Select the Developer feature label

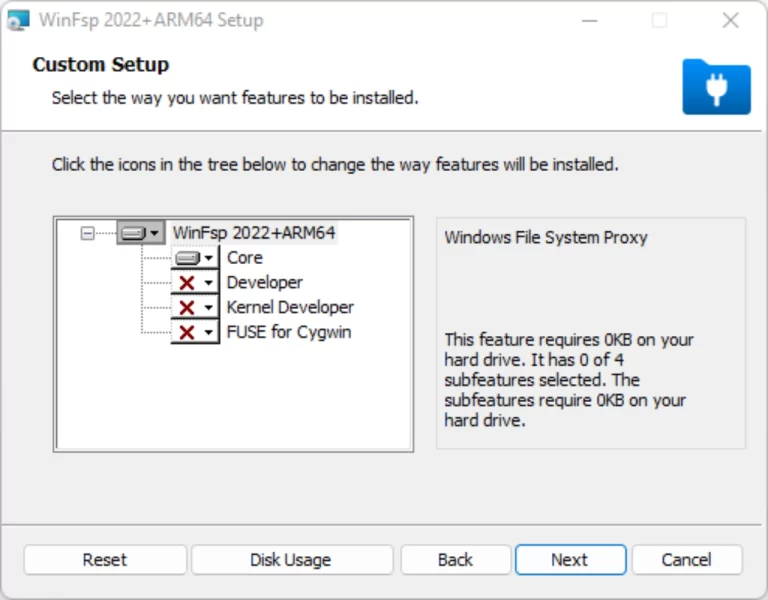click(x=264, y=283)
